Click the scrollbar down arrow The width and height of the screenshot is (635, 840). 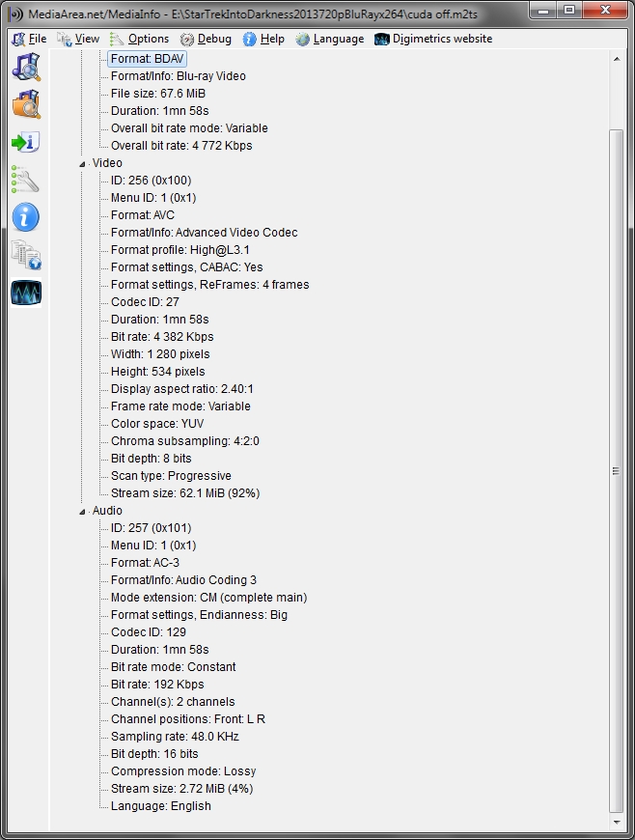click(617, 822)
